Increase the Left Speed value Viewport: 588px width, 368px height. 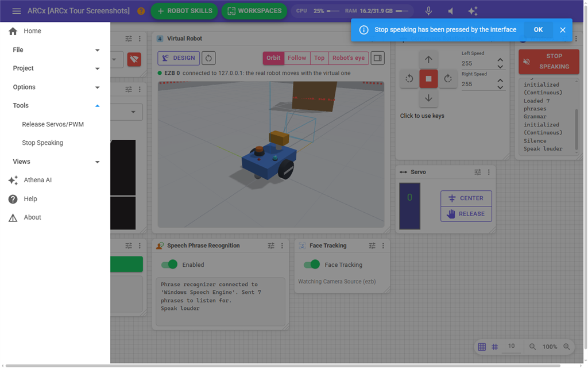click(x=500, y=60)
